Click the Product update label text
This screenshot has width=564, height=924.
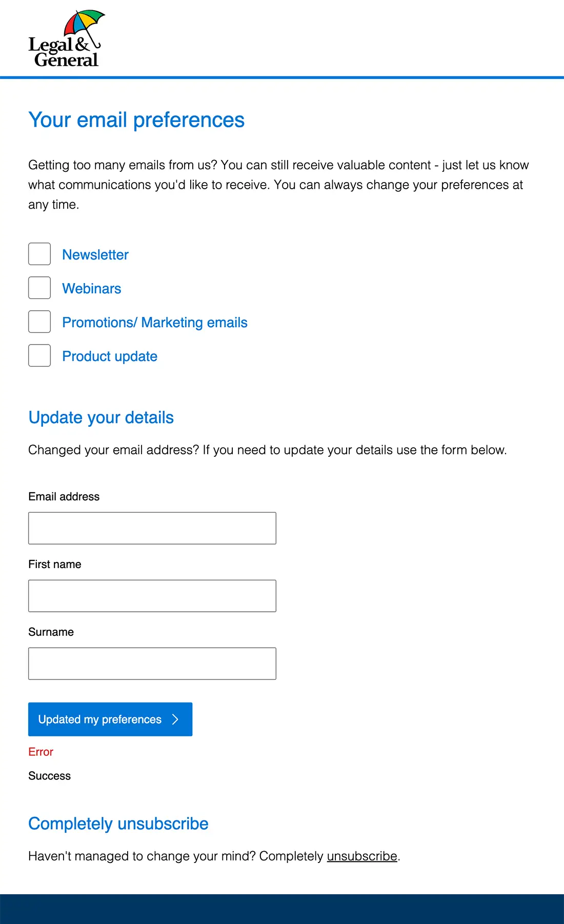110,356
